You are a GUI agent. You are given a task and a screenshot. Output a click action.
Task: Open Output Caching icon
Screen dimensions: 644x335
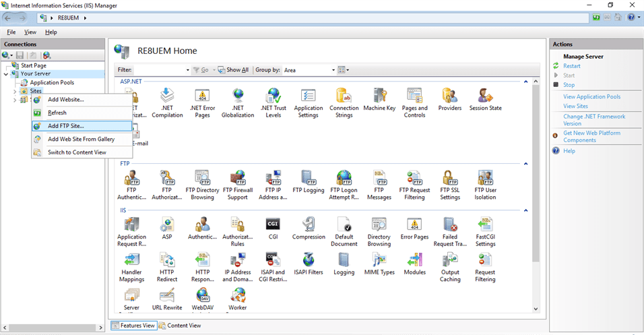point(450,267)
